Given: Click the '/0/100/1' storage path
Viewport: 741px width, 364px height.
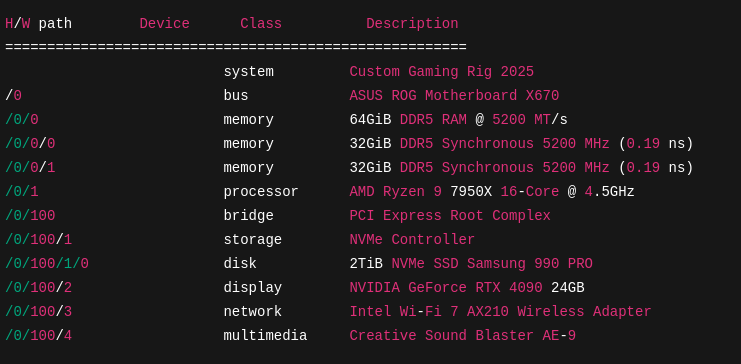Looking at the screenshot, I should pyautogui.click(x=38, y=240).
